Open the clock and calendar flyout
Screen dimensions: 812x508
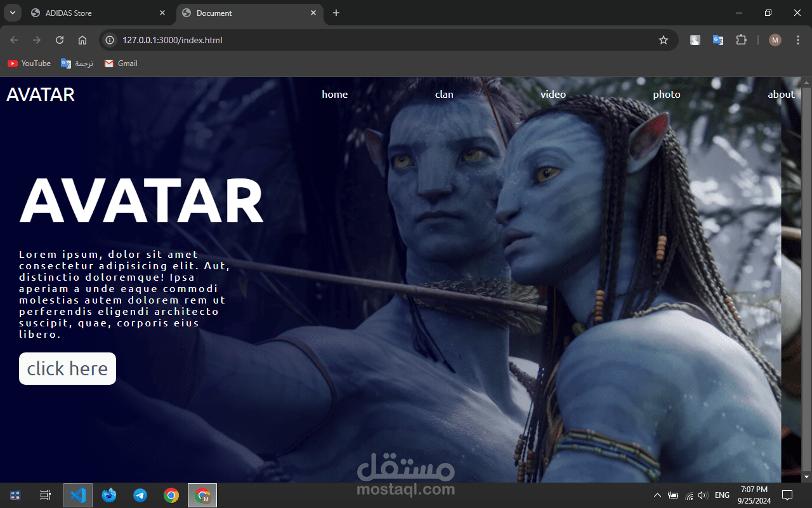pyautogui.click(x=754, y=495)
